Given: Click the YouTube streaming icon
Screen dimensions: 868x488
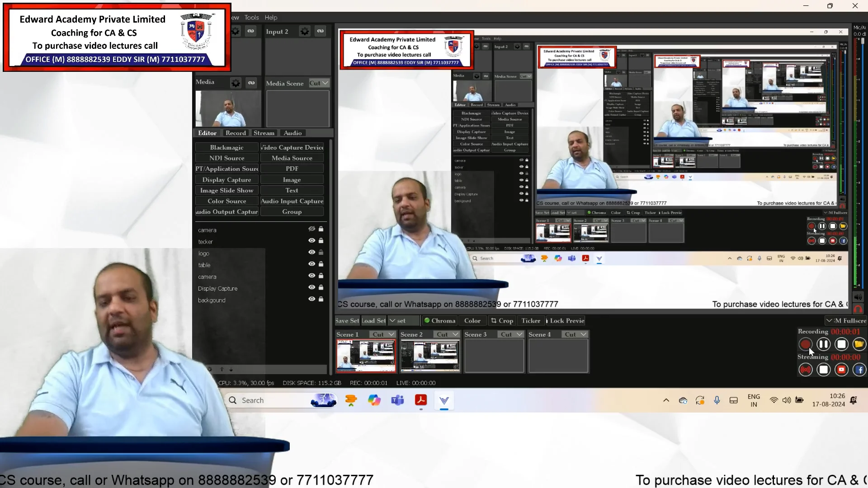Looking at the screenshot, I should [x=841, y=370].
